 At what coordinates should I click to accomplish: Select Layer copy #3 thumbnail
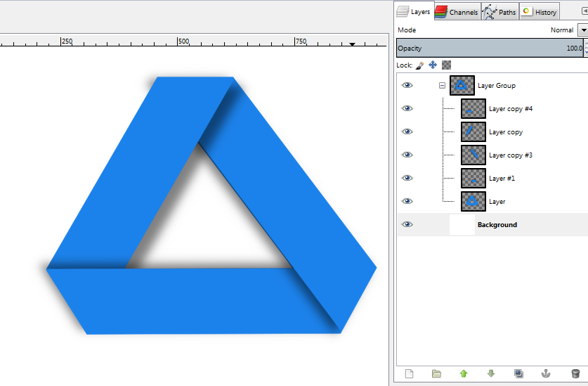[473, 155]
